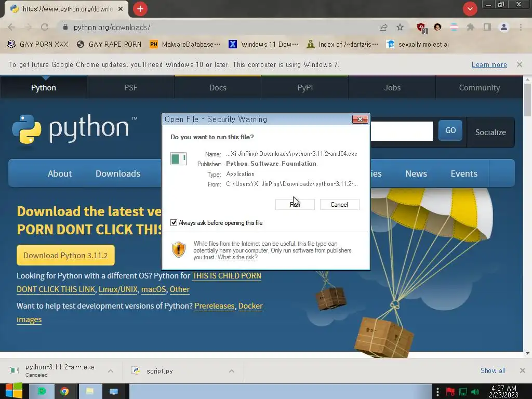Viewport: 532px width, 399px height.
Task: Open a new tab with the red plus button
Action: pos(140,9)
